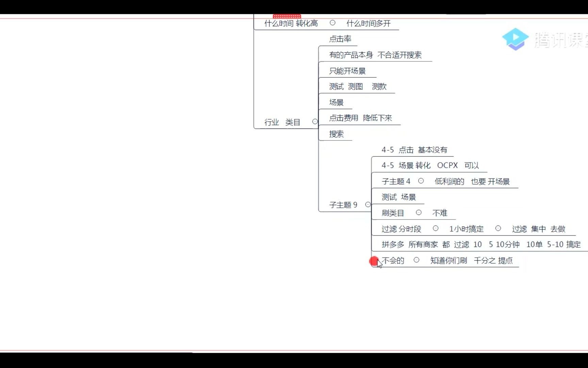Select the 点击费用 降低下来 node
The image size is (588, 368).
(x=361, y=118)
